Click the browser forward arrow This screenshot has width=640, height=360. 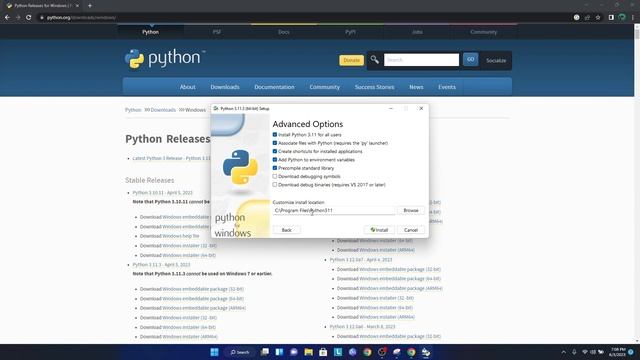[18, 18]
